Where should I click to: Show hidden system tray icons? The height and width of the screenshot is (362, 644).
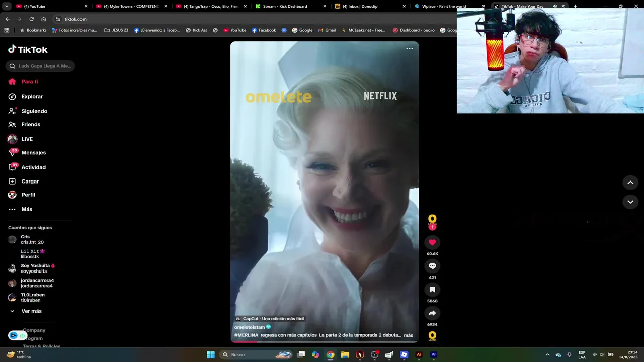coord(547,354)
